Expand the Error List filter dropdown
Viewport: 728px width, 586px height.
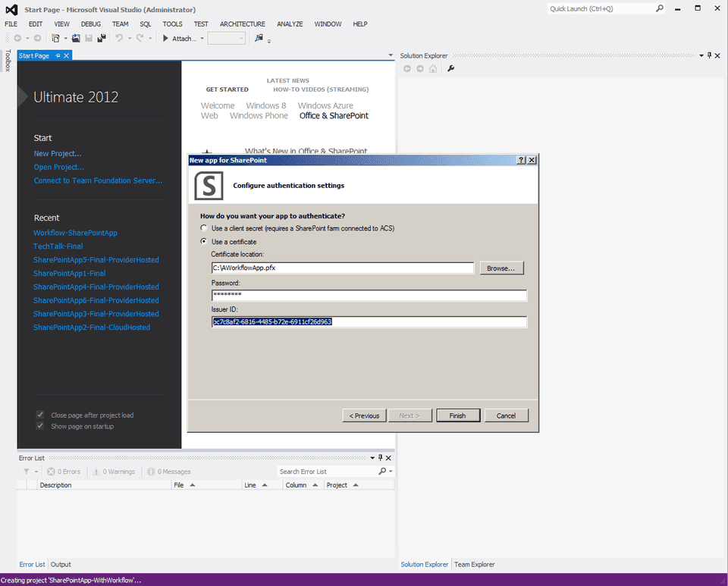36,471
